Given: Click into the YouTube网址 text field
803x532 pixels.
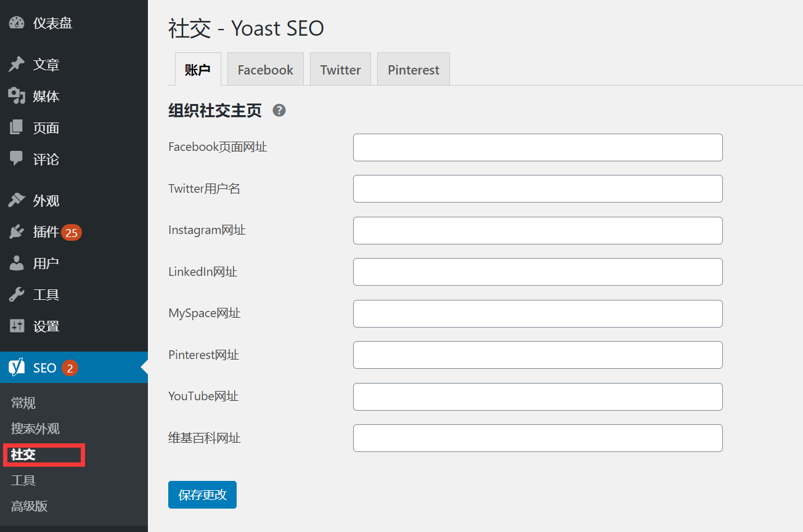Looking at the screenshot, I should [537, 397].
